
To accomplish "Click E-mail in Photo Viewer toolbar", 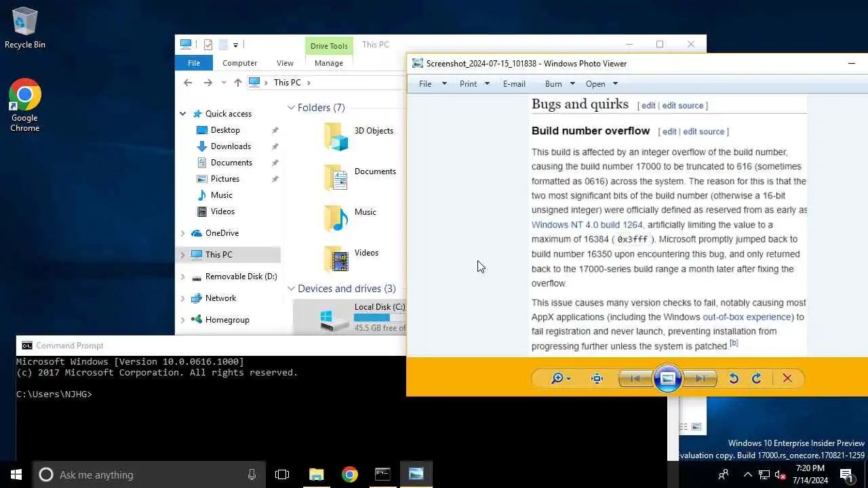I will point(514,84).
